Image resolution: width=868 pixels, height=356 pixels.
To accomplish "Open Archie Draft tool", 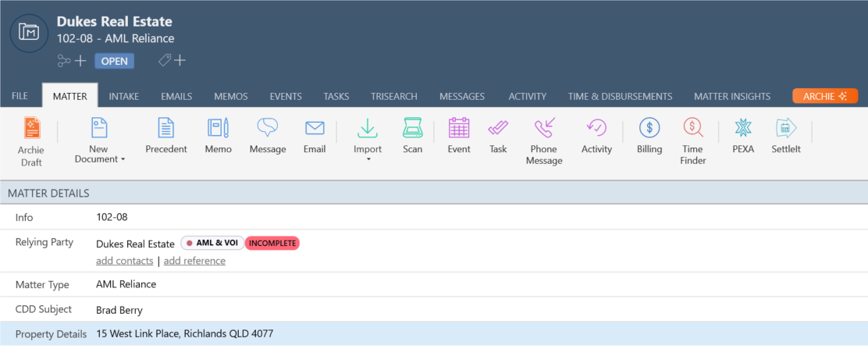I will (33, 142).
